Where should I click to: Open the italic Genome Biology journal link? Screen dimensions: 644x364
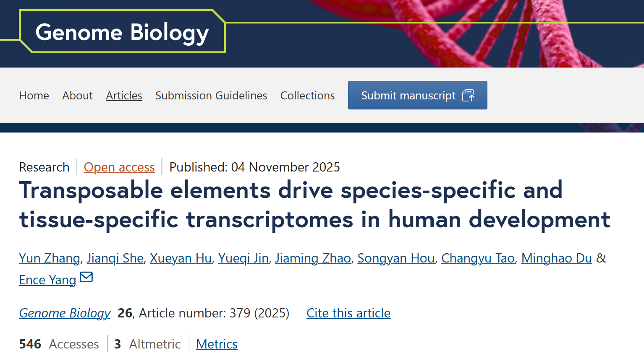(x=65, y=313)
